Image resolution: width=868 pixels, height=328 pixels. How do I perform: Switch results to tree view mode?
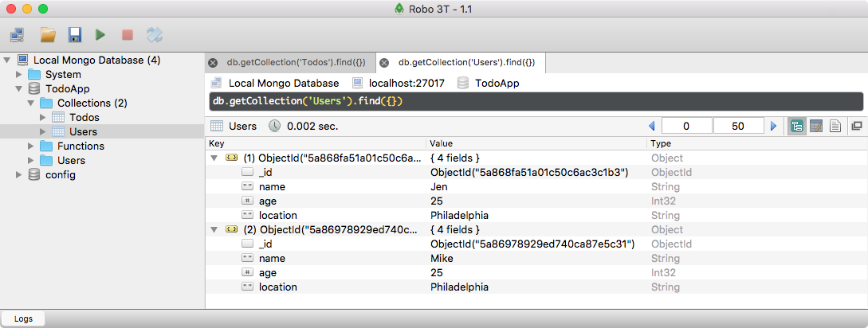[x=796, y=126]
